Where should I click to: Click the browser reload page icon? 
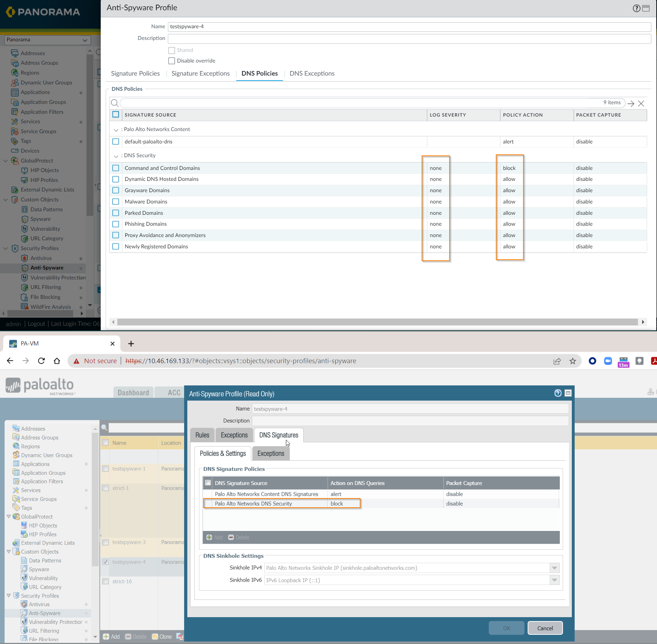(41, 361)
